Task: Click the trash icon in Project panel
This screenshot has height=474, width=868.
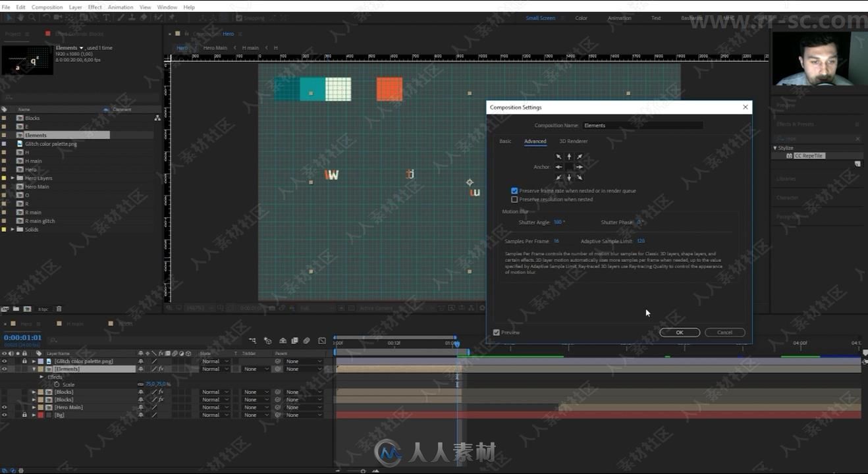Action: (x=59, y=309)
